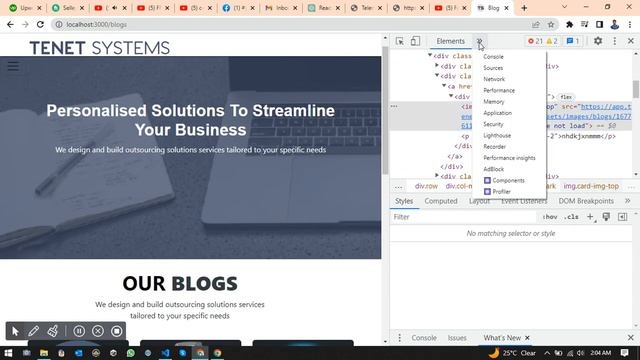
Task: Select Sources from the overflow menu
Action: pyautogui.click(x=493, y=68)
